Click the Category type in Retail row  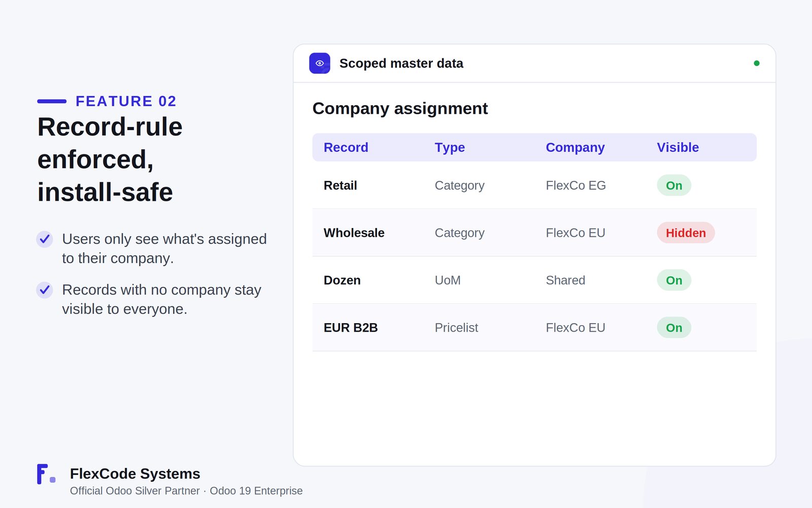click(x=460, y=185)
